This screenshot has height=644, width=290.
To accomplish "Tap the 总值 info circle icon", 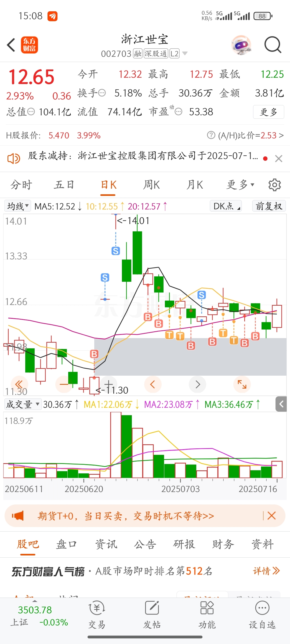I will coord(31,112).
